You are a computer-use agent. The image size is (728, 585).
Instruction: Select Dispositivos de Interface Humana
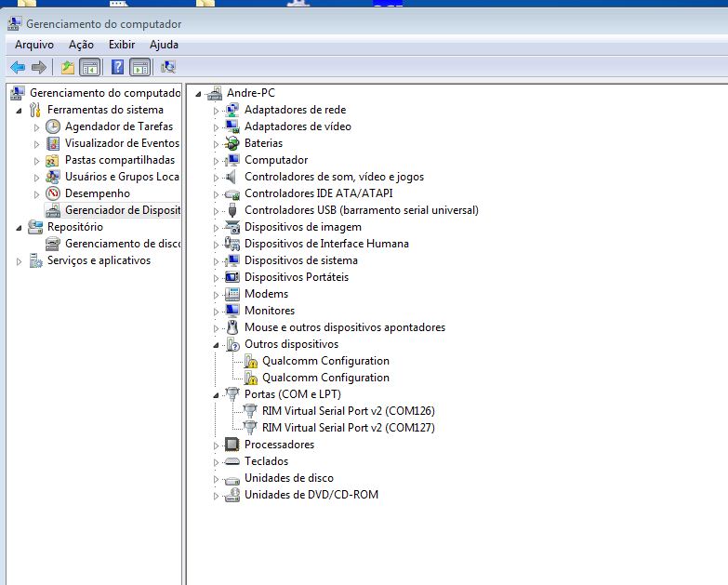click(326, 244)
